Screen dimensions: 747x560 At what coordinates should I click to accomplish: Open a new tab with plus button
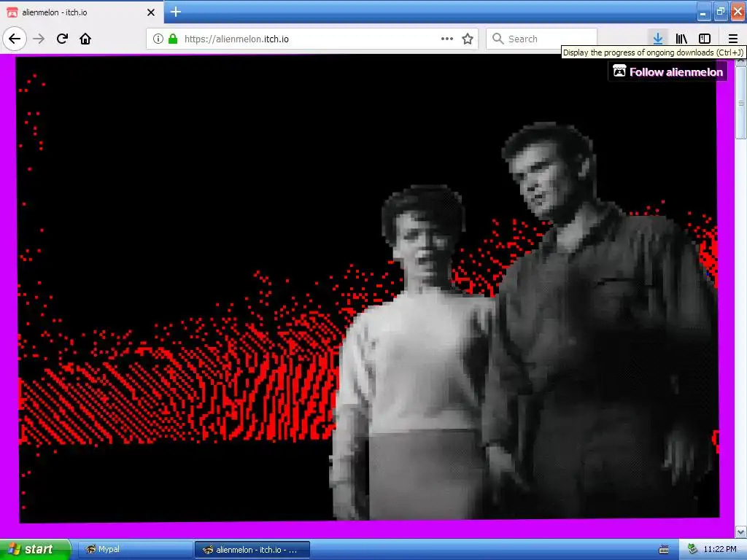coord(176,12)
